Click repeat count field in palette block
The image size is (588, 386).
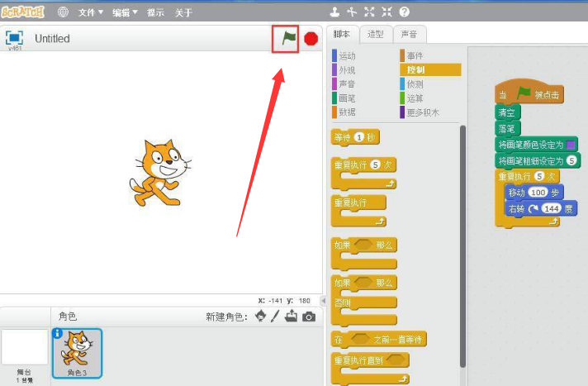(x=376, y=164)
